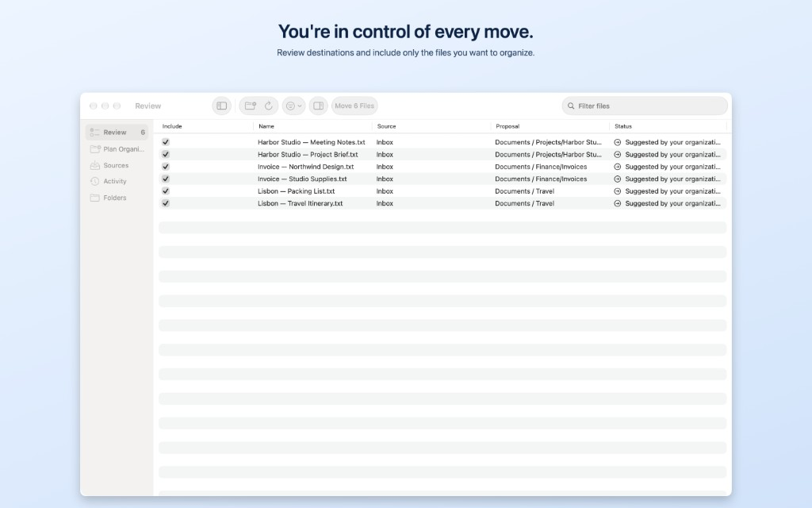Select Harbor Studio — Meeting Notes.txt
The width and height of the screenshot is (812, 508).
point(311,142)
